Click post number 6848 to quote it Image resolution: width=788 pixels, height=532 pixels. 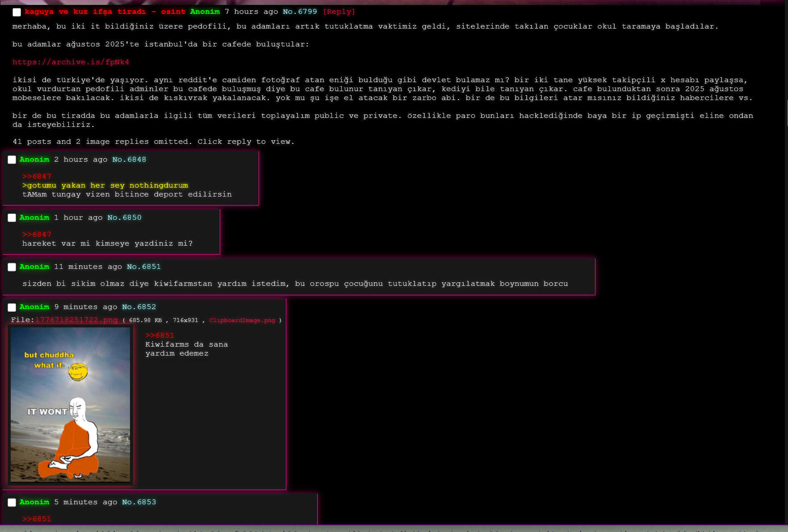click(137, 159)
